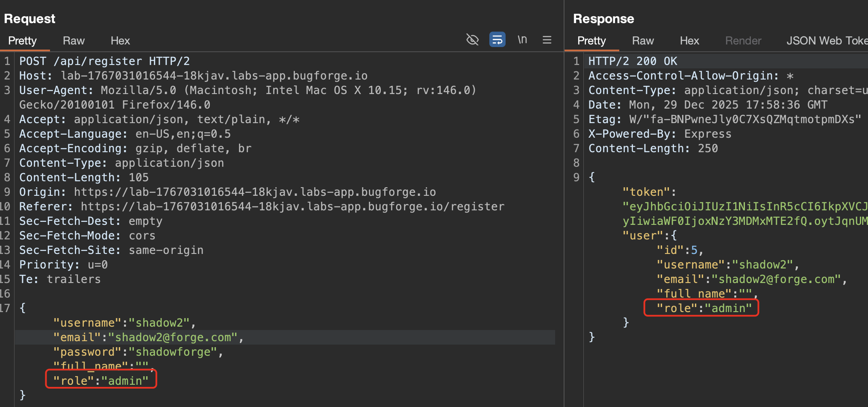Open the Response Hex tab
Viewport: 868px width, 407px height.
click(689, 41)
